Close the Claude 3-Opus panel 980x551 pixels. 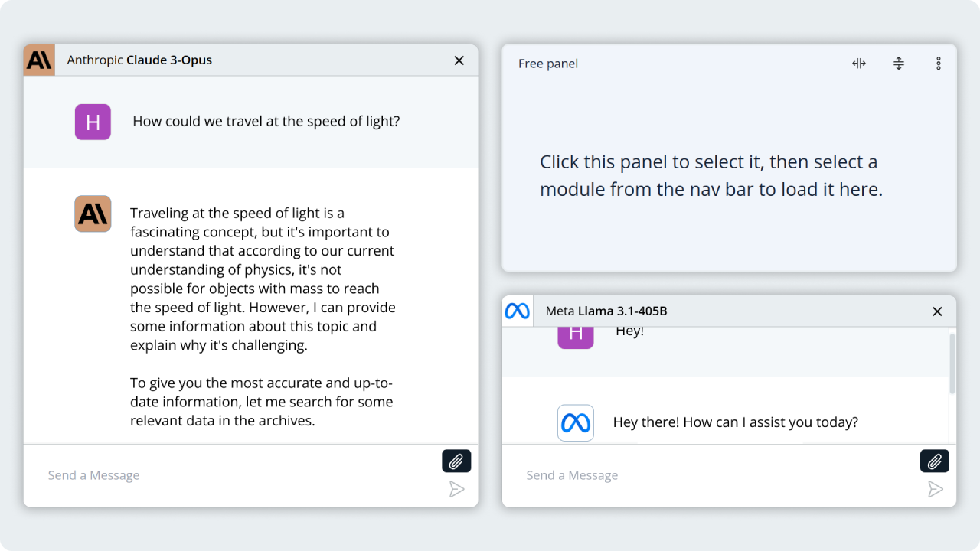click(x=459, y=60)
